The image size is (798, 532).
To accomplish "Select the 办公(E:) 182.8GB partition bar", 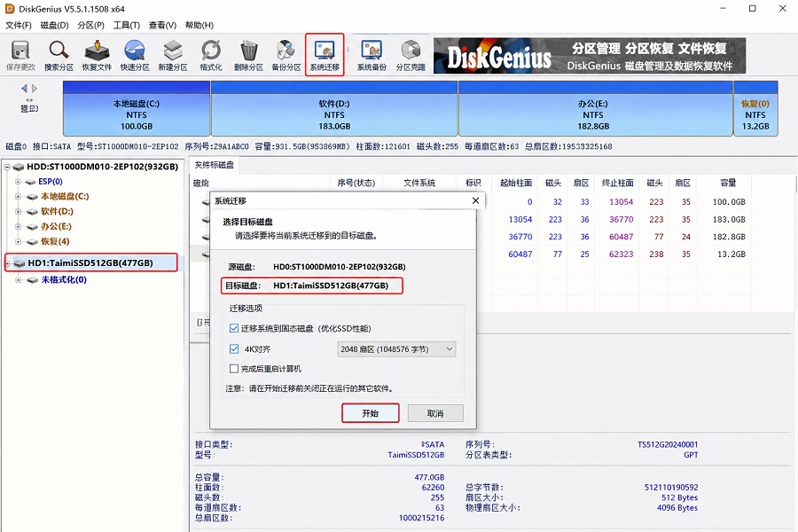I will click(x=596, y=108).
